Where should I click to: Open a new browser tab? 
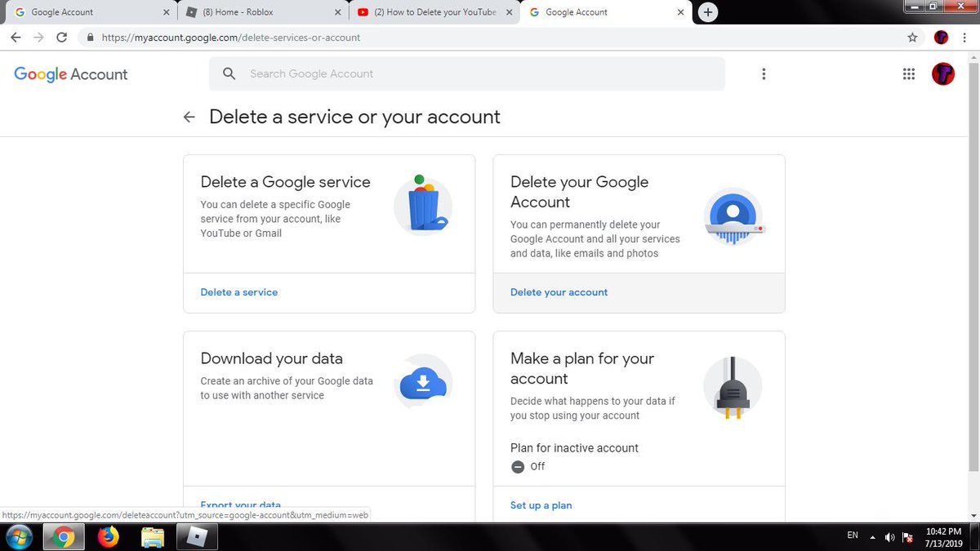(x=708, y=12)
